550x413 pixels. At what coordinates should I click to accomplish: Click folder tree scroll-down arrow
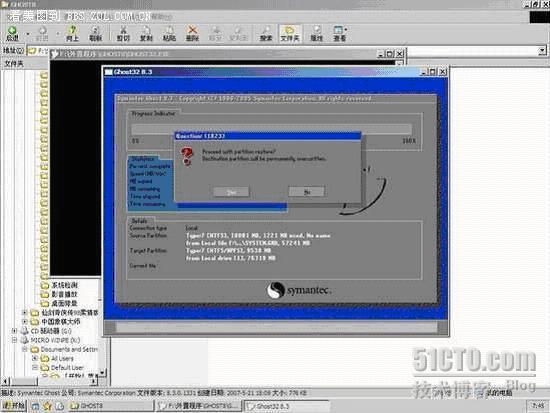(102, 372)
